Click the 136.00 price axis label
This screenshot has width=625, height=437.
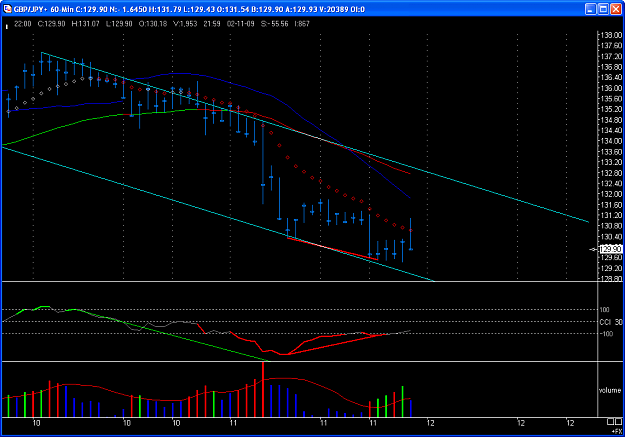point(611,88)
